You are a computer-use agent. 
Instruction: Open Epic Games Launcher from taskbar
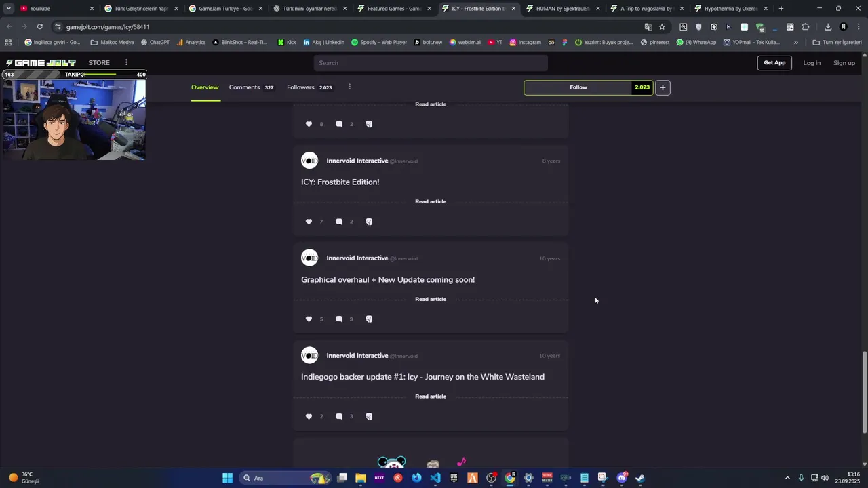click(x=454, y=478)
